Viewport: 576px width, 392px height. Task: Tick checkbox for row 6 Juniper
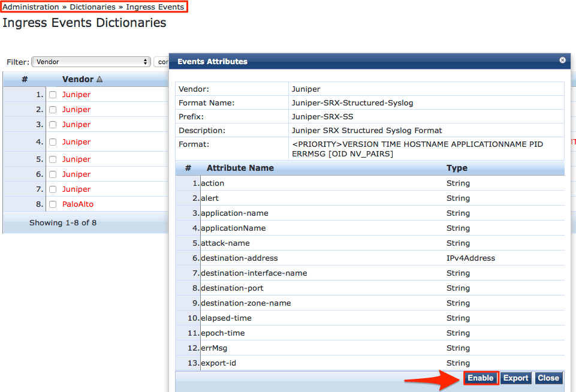click(x=53, y=174)
